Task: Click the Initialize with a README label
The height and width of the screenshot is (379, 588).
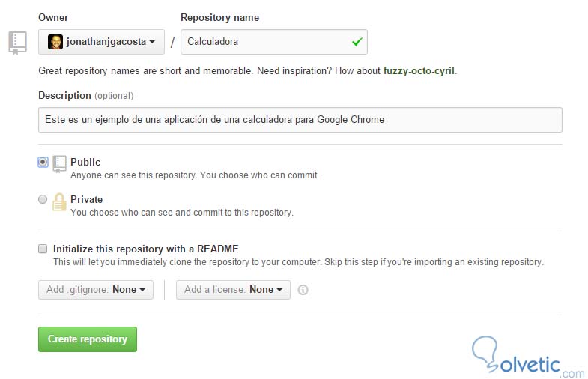Action: pyautogui.click(x=145, y=249)
